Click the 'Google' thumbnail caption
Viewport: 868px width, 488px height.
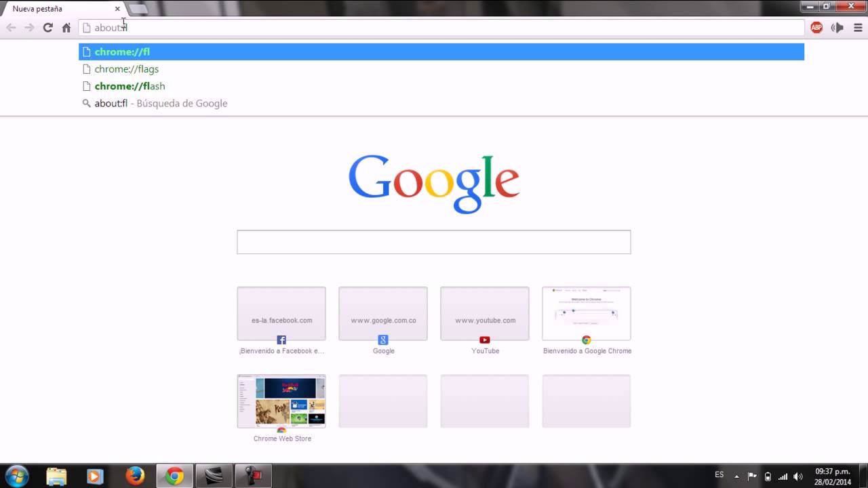[384, 351]
